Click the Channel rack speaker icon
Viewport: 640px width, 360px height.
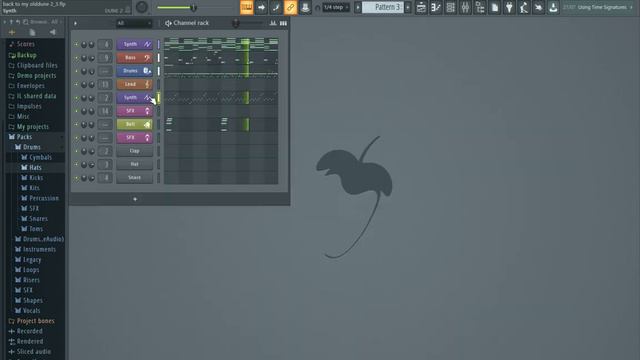(x=168, y=23)
